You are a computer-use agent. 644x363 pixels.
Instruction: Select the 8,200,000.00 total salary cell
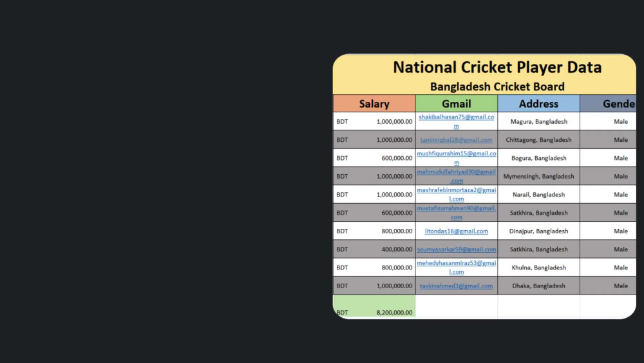click(x=374, y=306)
